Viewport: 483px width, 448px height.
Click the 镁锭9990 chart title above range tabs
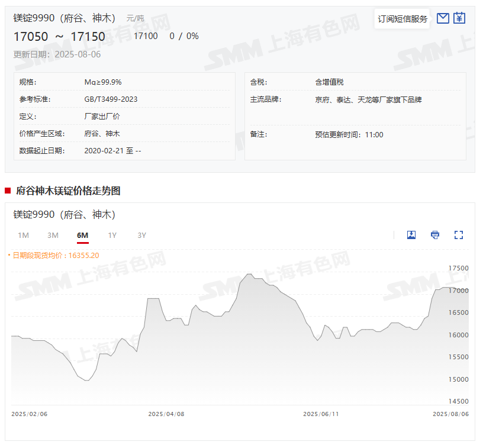tap(64, 215)
